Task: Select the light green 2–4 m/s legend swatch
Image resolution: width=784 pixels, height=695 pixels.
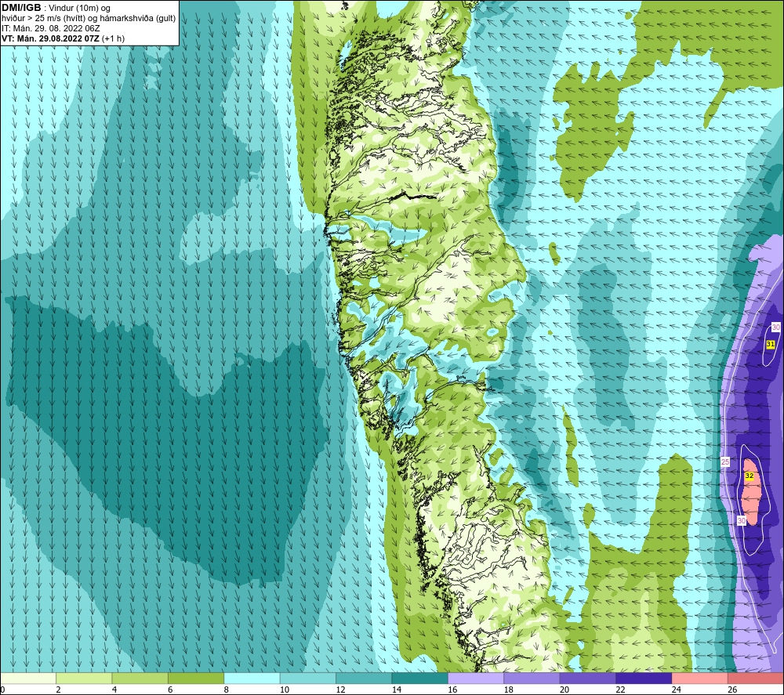Action: pos(84,679)
